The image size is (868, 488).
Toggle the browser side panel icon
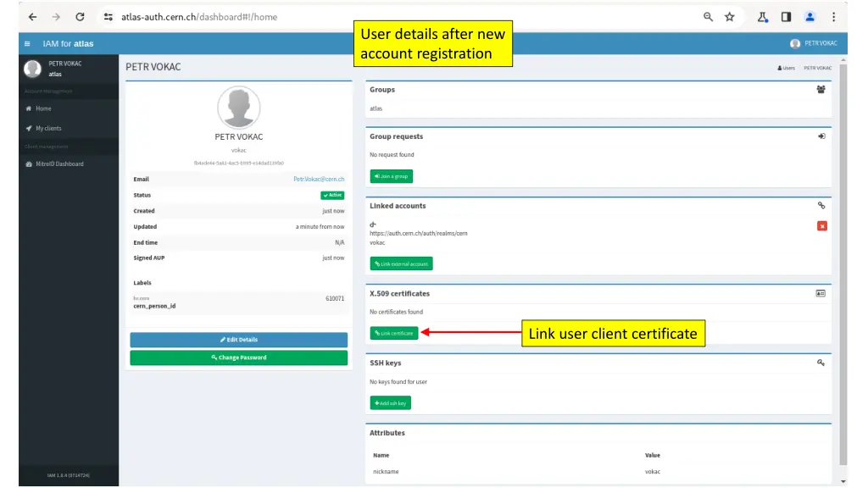pos(786,17)
